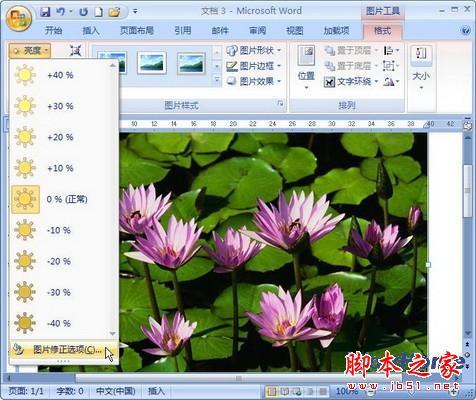Screen dimensions: 476x400
Task: Toggle 插入 insert mode in status bar
Action: (x=156, y=391)
